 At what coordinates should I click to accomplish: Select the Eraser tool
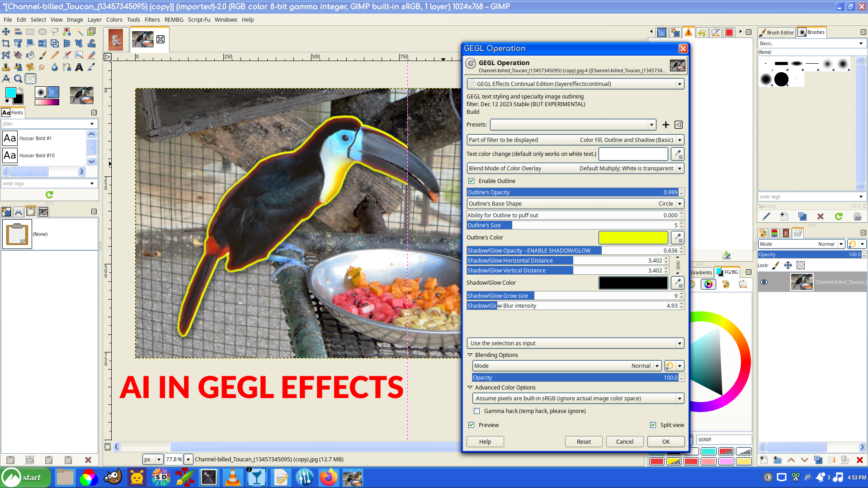pos(91,55)
